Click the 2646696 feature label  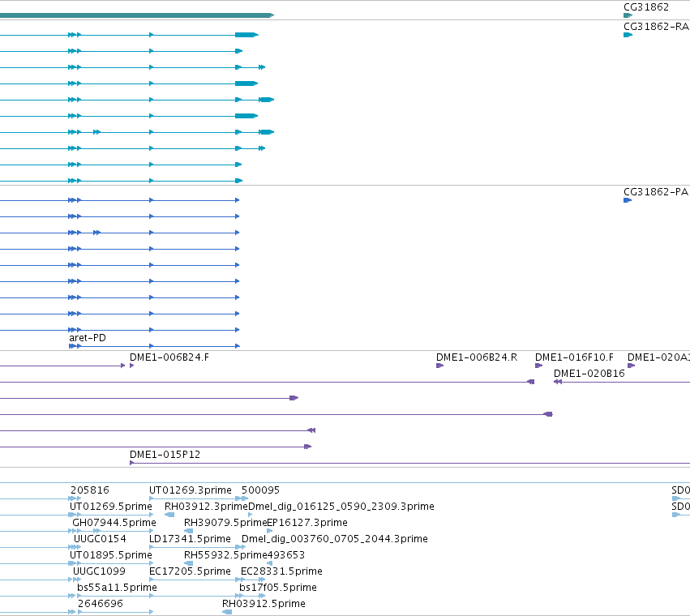[101, 604]
